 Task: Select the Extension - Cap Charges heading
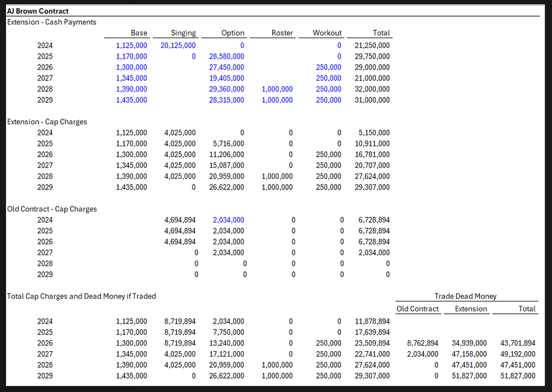(x=47, y=122)
